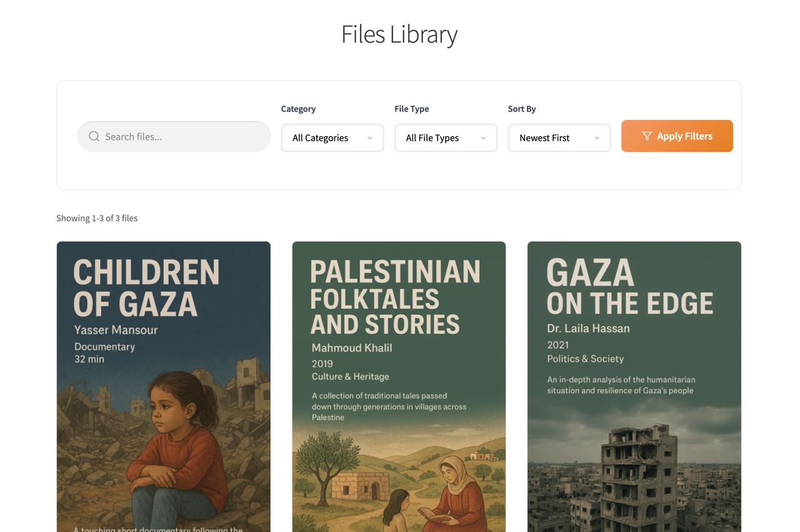Click the ruined building illustration
The width and height of the screenshot is (800, 532).
pos(637,475)
